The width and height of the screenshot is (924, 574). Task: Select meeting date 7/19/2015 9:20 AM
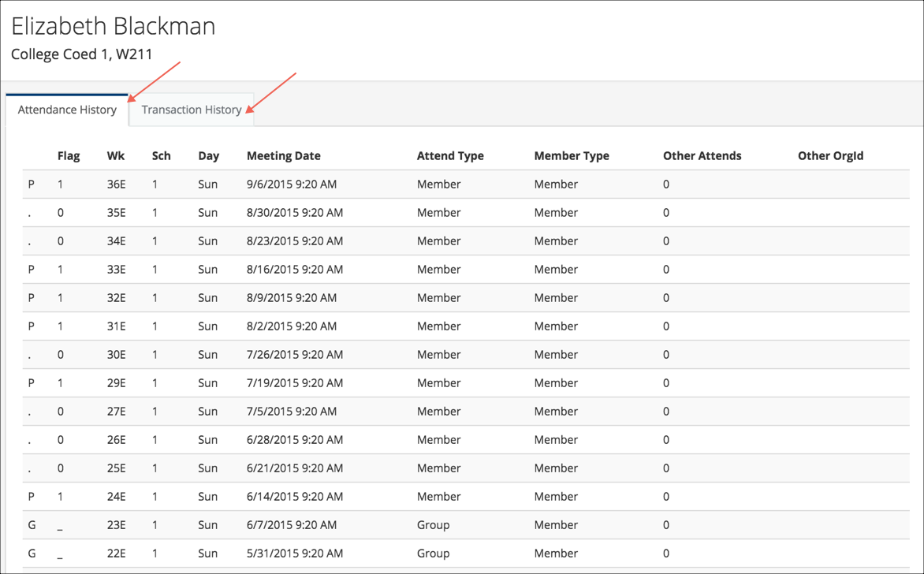tap(295, 383)
